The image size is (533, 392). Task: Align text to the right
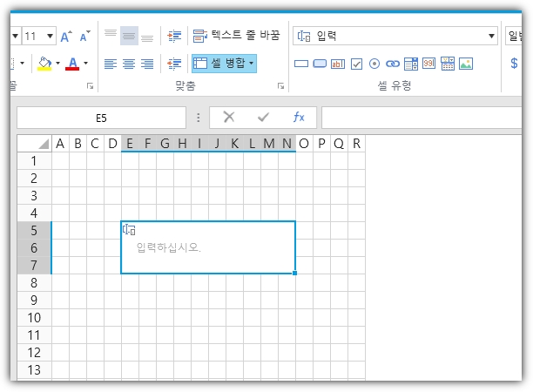click(147, 64)
